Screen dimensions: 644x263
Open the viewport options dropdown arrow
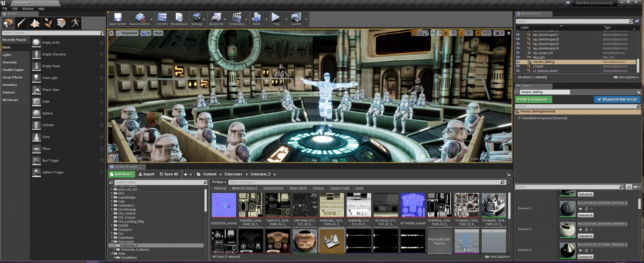pos(111,34)
